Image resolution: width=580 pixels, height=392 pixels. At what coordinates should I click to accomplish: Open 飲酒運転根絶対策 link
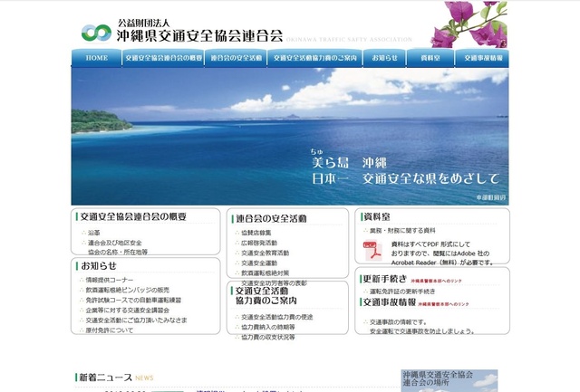266,273
